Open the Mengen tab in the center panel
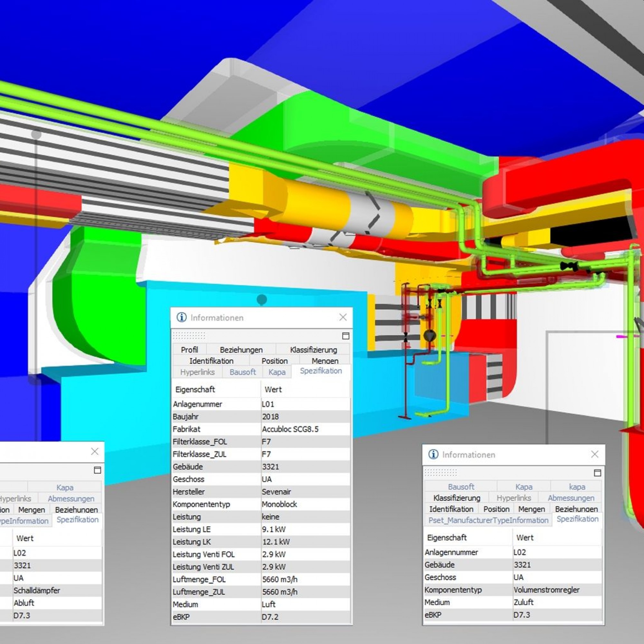The image size is (644, 644). [325, 361]
